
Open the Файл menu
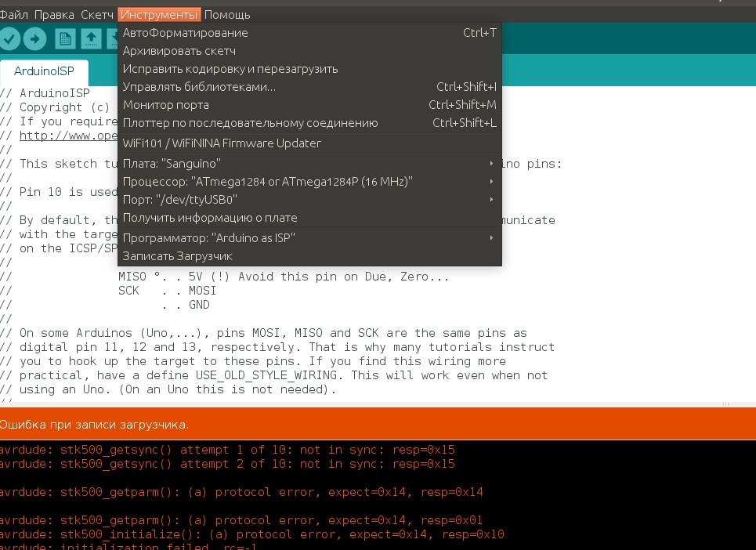click(13, 15)
